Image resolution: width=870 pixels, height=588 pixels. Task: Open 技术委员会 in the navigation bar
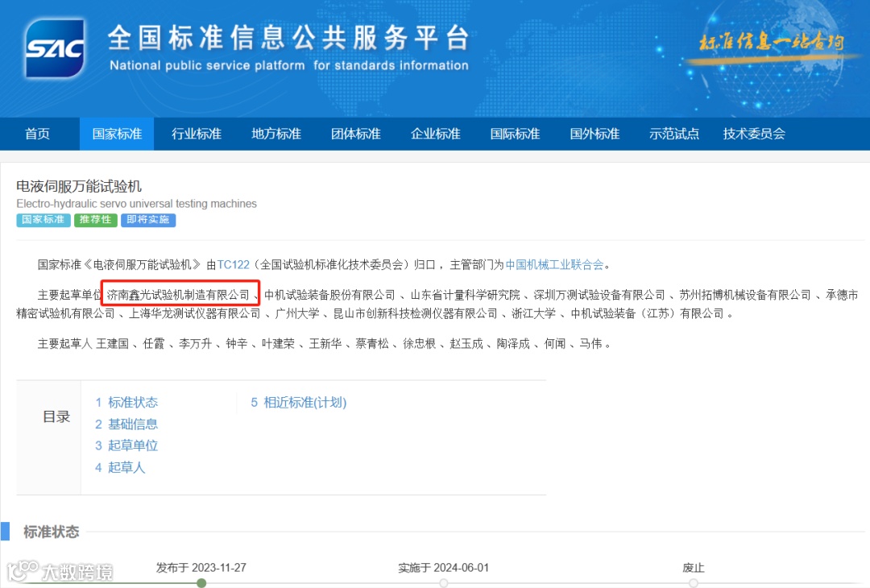pos(754,134)
